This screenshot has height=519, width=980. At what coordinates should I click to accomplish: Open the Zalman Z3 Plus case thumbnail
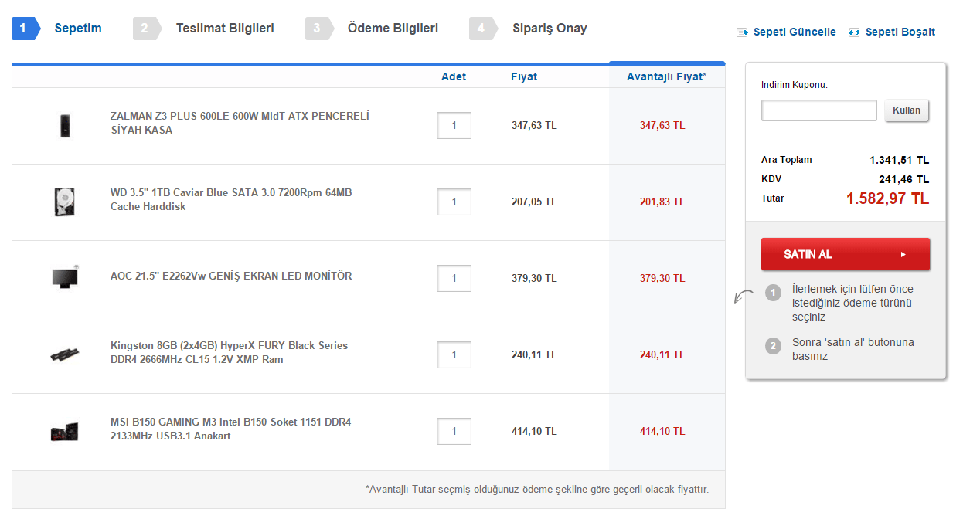(x=65, y=125)
